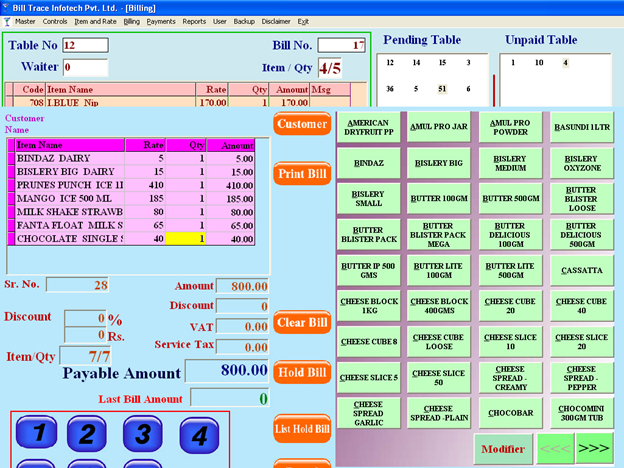Go to next item page arrows
This screenshot has height=468, width=624.
tap(594, 449)
